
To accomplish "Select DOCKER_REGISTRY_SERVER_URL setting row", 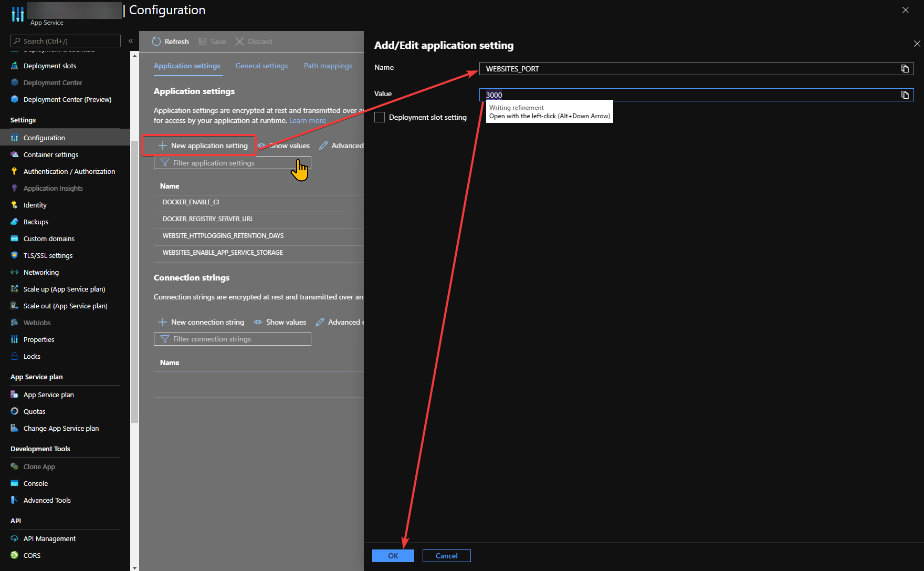I will 258,219.
